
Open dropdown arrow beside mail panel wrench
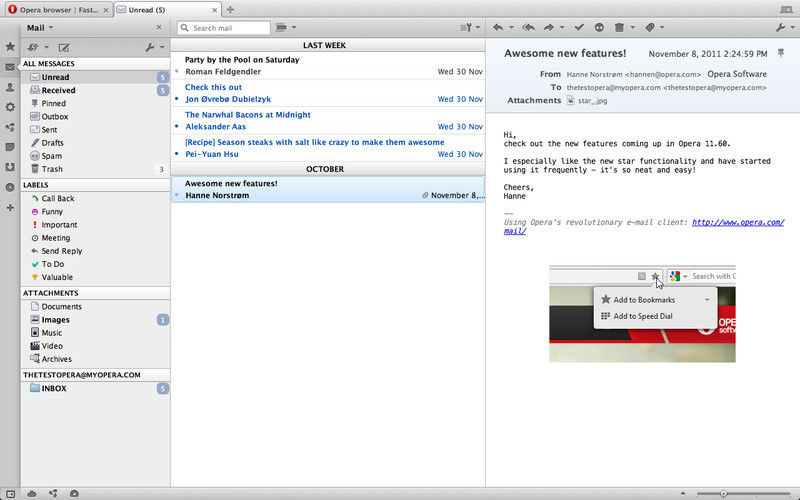click(162, 47)
